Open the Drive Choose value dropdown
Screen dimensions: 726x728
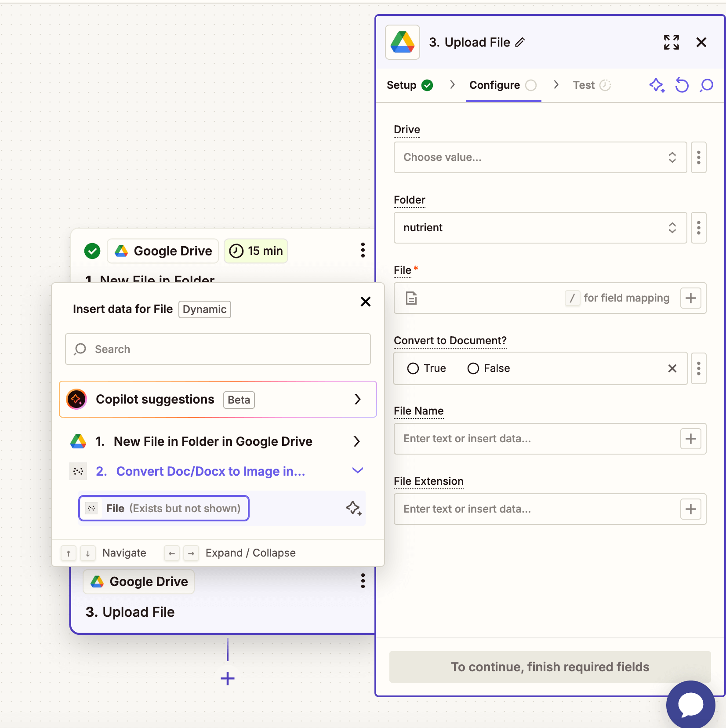point(540,157)
